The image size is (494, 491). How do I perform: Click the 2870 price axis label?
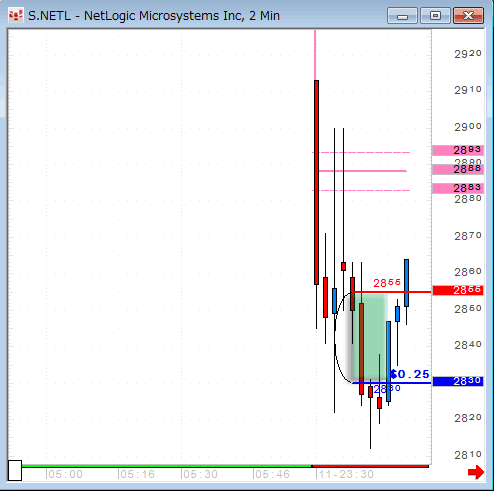click(468, 236)
